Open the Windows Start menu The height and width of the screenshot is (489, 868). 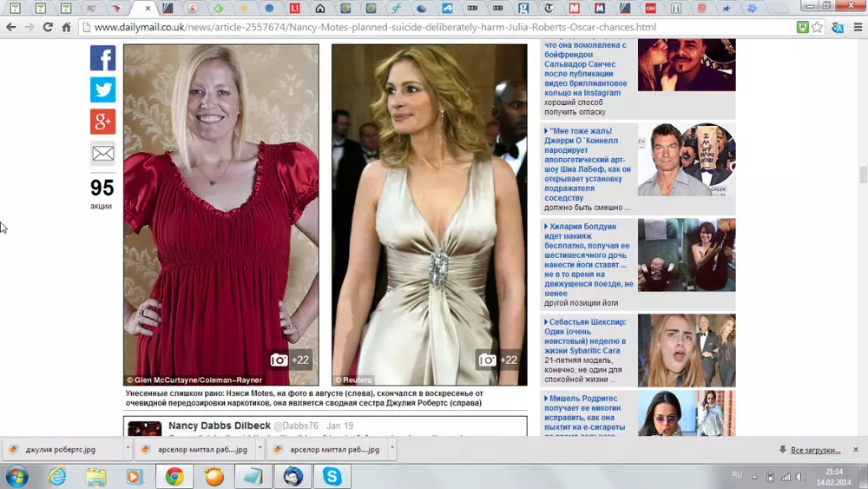pos(16,476)
